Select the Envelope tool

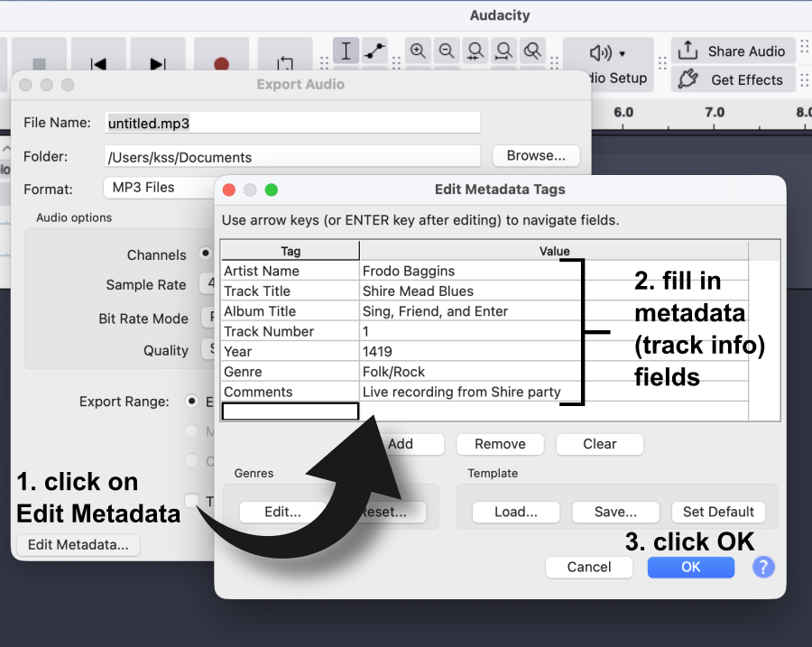[374, 51]
